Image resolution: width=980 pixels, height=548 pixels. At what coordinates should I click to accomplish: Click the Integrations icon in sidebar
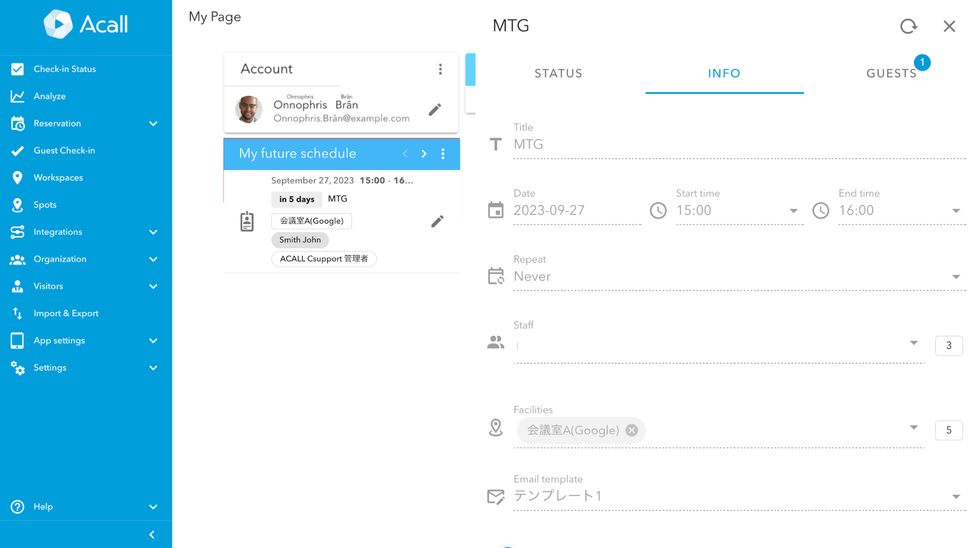click(17, 232)
